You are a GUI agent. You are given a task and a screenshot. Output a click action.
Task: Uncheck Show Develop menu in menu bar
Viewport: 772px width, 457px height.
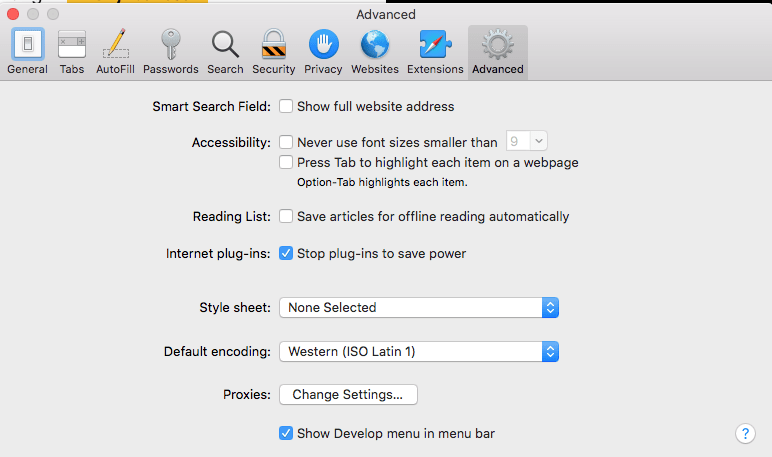pos(286,433)
